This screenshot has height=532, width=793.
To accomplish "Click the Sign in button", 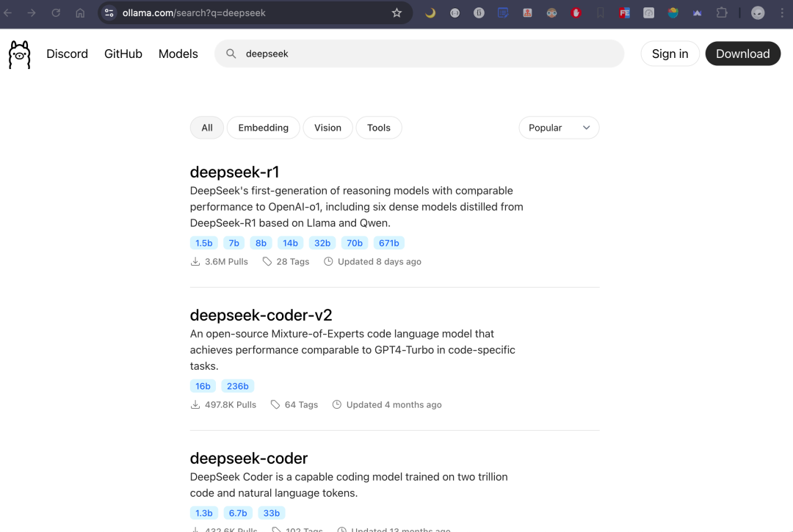I will pos(670,54).
